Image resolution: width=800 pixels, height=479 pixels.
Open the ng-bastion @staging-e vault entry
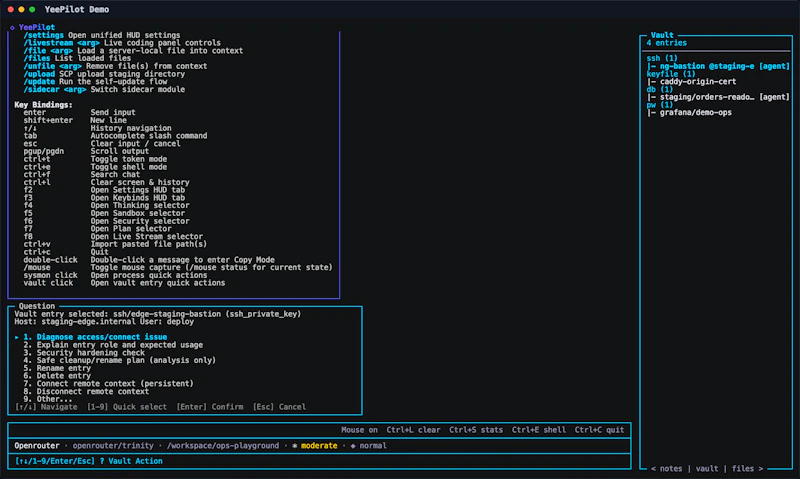pyautogui.click(x=718, y=66)
